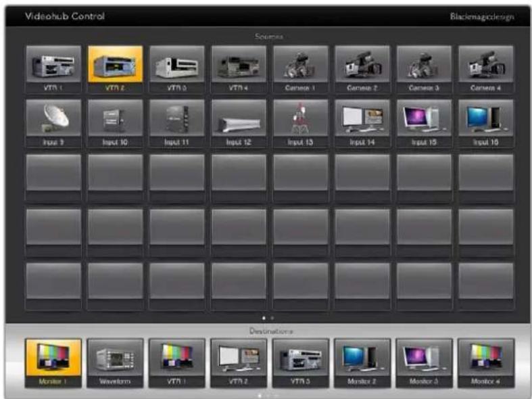Select the Waveform destination

pos(115,363)
